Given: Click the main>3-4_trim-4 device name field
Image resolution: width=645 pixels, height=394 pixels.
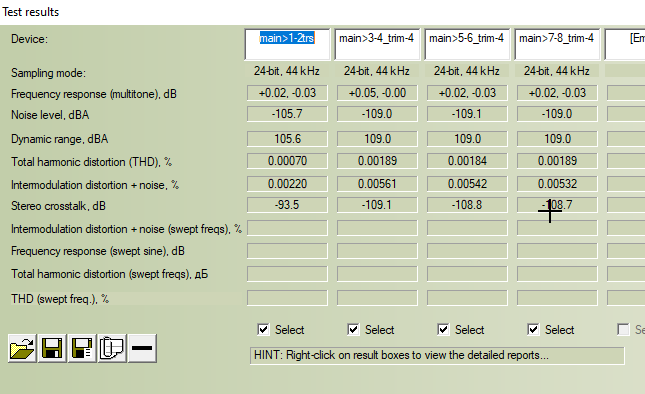Looking at the screenshot, I should [377, 44].
